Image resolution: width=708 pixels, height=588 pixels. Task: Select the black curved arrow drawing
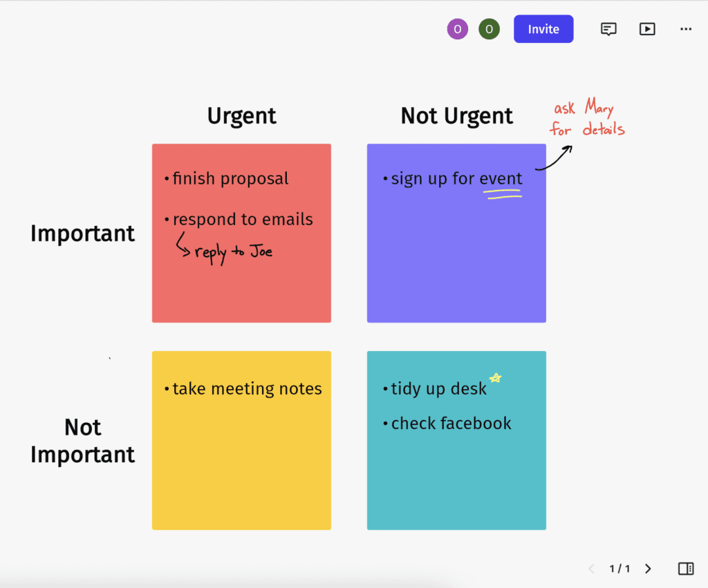(555, 158)
